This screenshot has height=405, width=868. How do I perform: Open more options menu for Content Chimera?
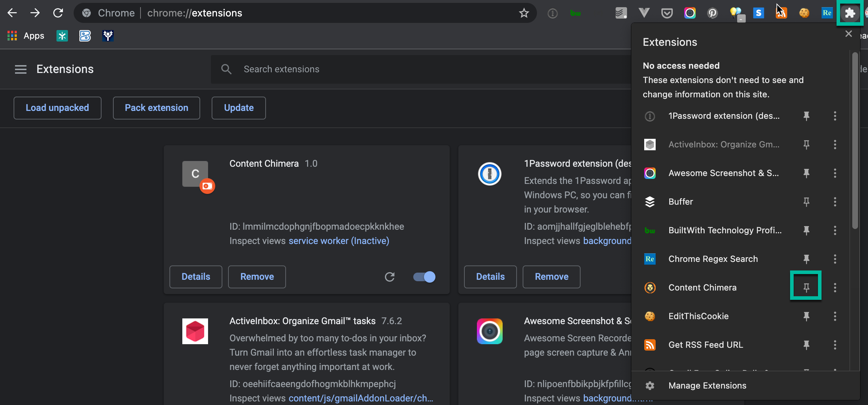pyautogui.click(x=835, y=288)
